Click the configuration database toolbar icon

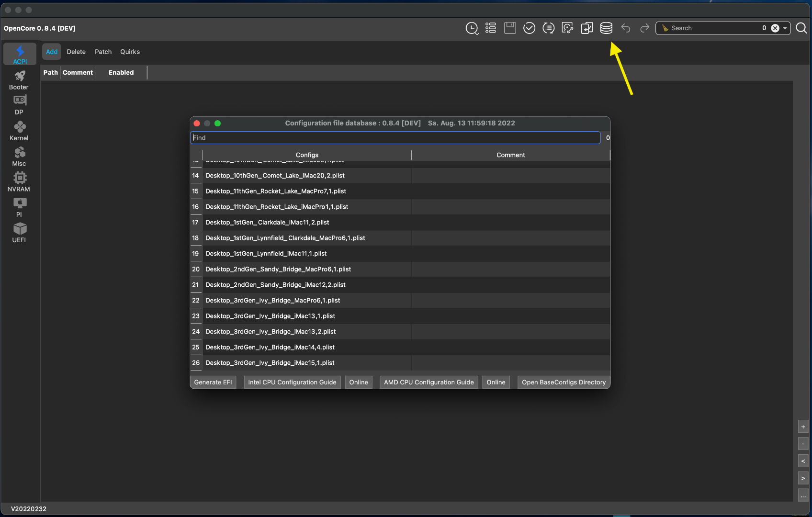606,28
